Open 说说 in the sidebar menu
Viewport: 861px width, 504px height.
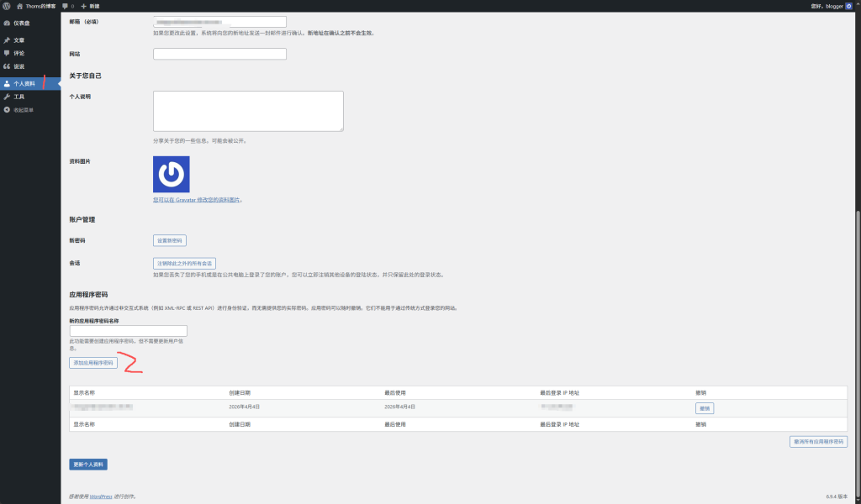[18, 66]
